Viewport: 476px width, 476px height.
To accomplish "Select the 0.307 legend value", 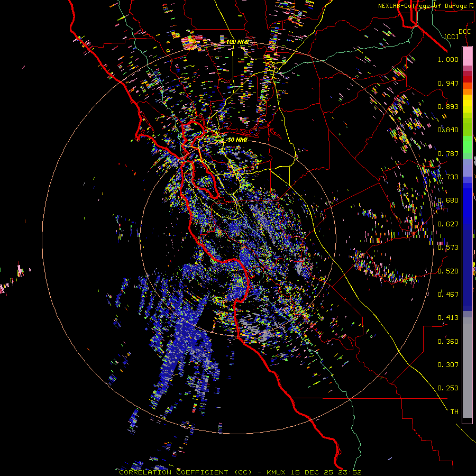I will [448, 364].
